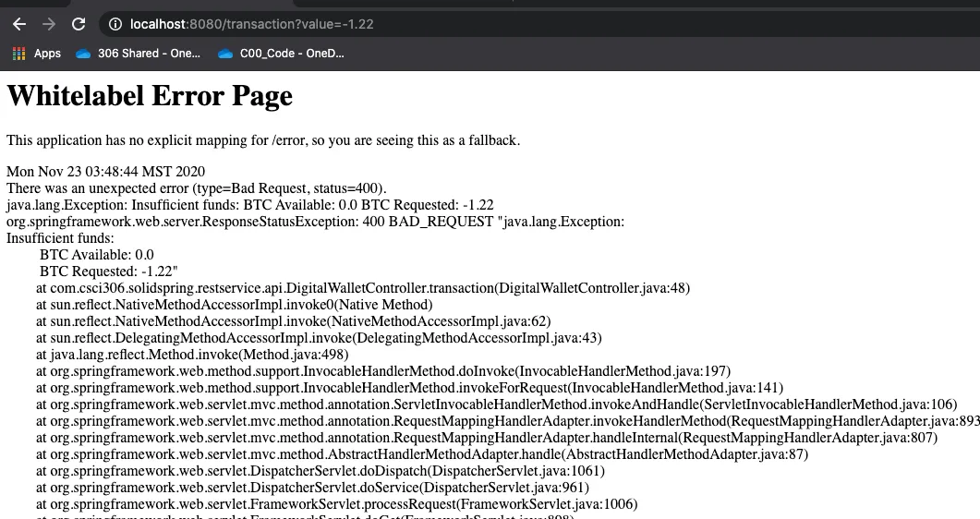Open the Apps grid icon in bookmarks bar
Screen dimensions: 980x519
click(19, 54)
